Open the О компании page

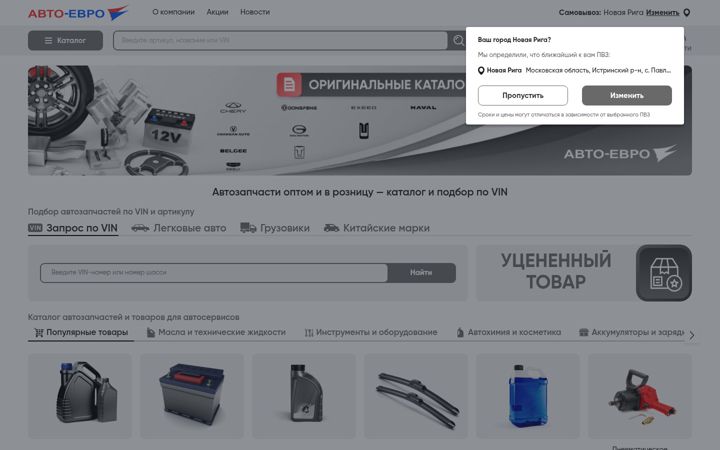point(173,12)
